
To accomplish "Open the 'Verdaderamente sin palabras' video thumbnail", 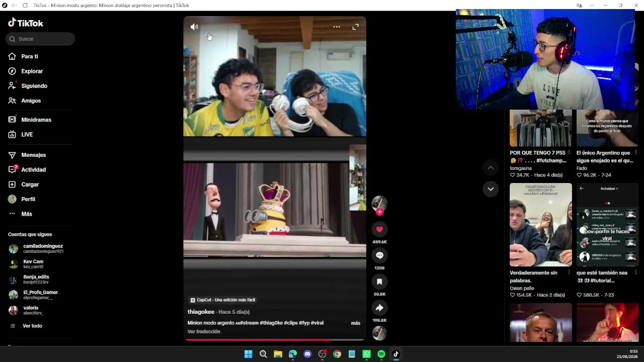I will pyautogui.click(x=541, y=225).
